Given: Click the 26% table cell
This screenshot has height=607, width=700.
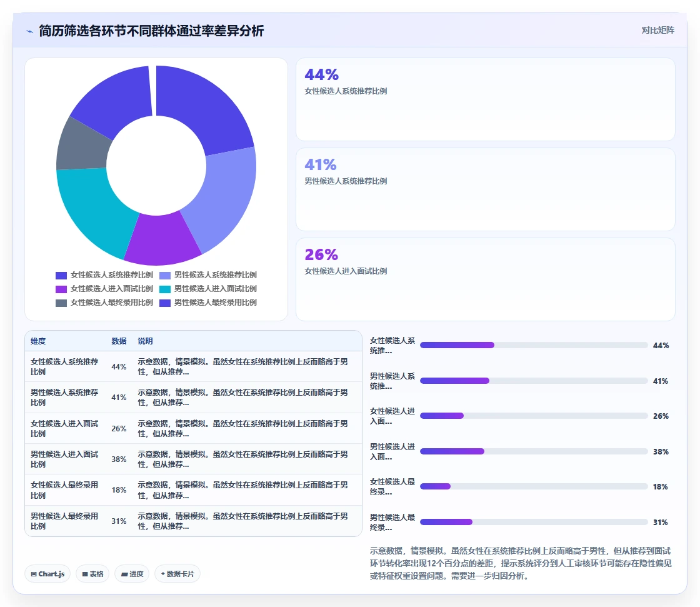Looking at the screenshot, I should tap(119, 429).
